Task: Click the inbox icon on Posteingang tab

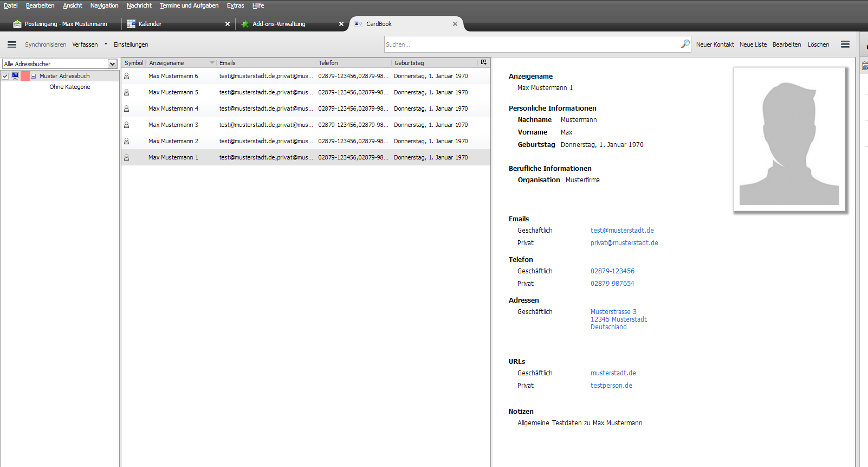Action: click(x=17, y=24)
